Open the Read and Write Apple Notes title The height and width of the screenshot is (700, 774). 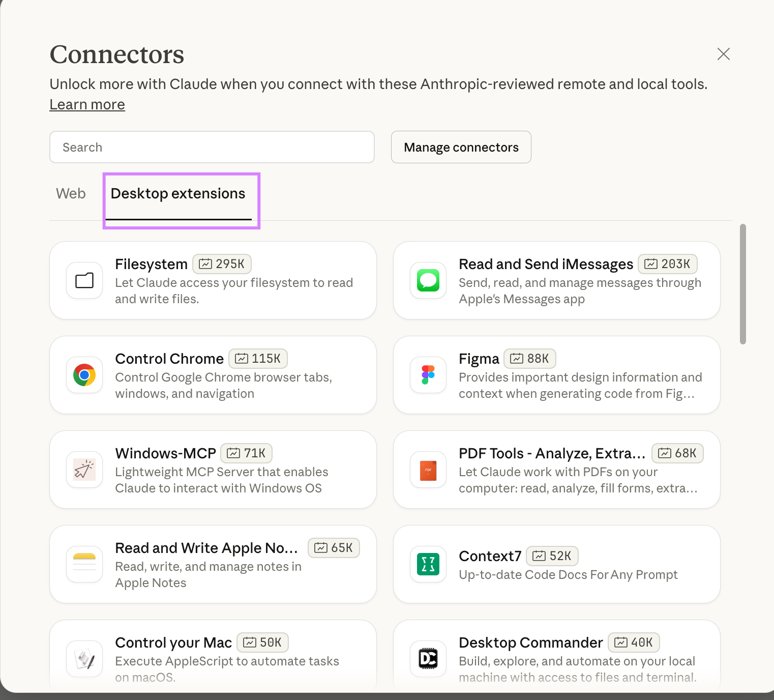tap(206, 548)
